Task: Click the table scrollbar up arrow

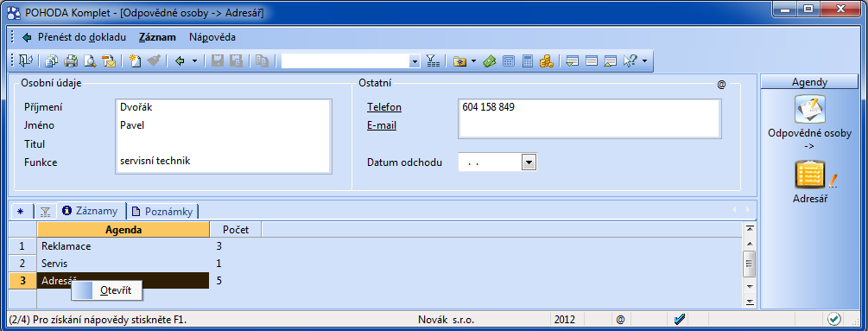Action: coord(750,244)
